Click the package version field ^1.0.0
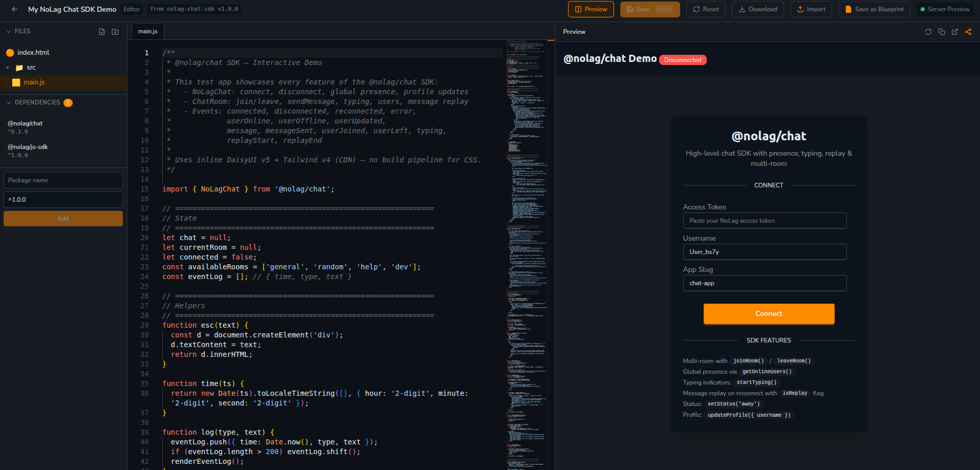The height and width of the screenshot is (470, 980). click(x=63, y=200)
